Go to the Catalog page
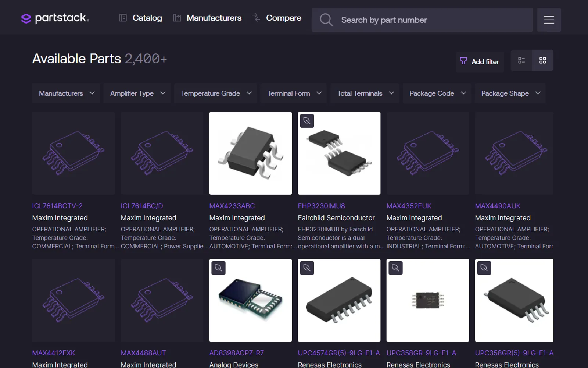 (147, 18)
